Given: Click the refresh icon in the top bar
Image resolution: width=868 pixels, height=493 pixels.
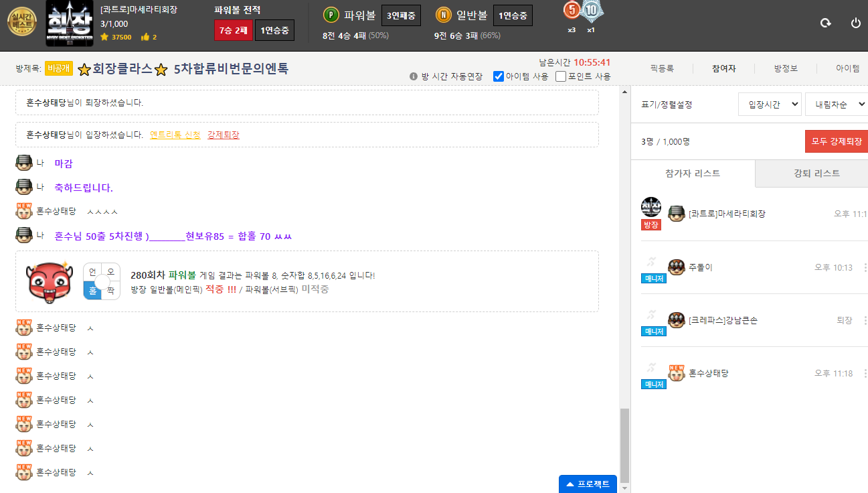Looking at the screenshot, I should pyautogui.click(x=826, y=23).
